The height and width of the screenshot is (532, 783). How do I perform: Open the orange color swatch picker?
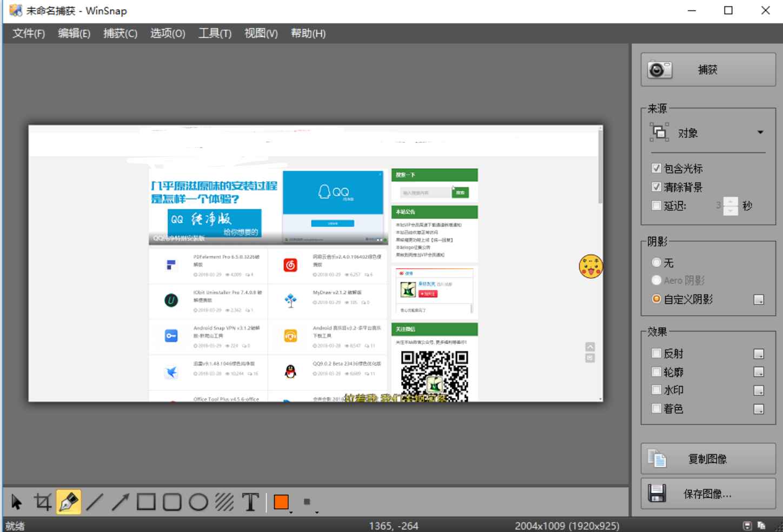point(282,502)
